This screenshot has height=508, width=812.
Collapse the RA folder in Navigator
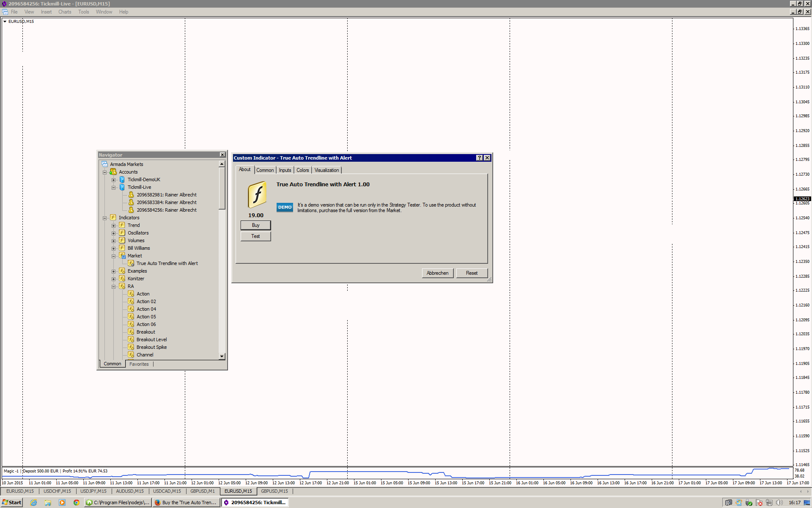(x=113, y=287)
